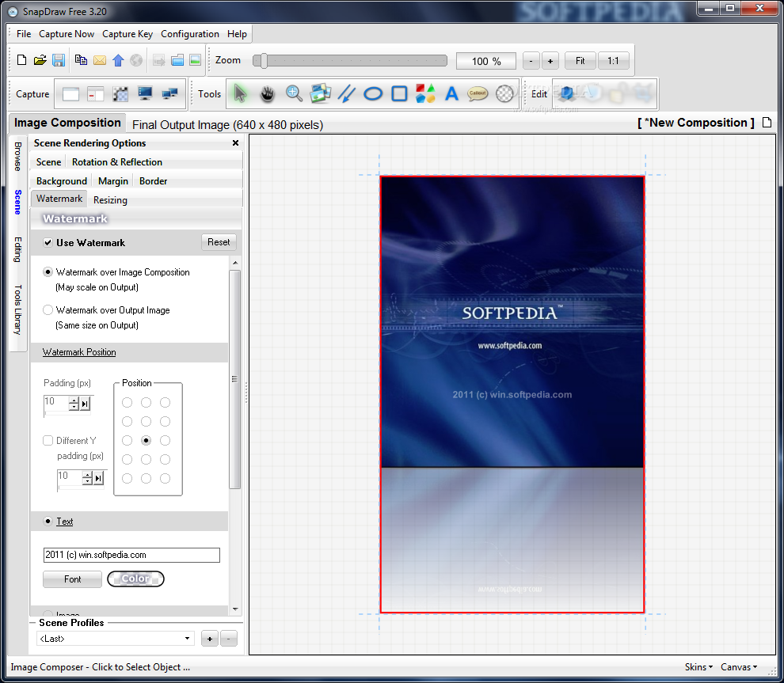
Task: Open the Help menu
Action: click(x=237, y=34)
